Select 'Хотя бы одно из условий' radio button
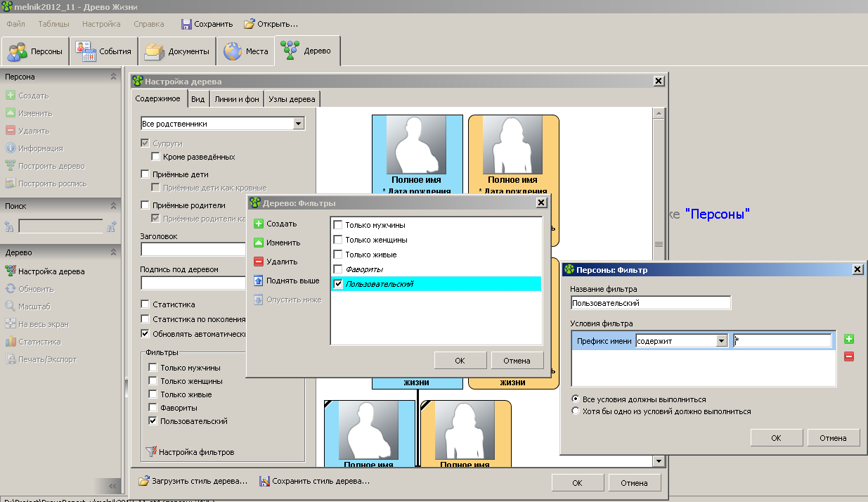This screenshot has height=502, width=868. click(576, 411)
